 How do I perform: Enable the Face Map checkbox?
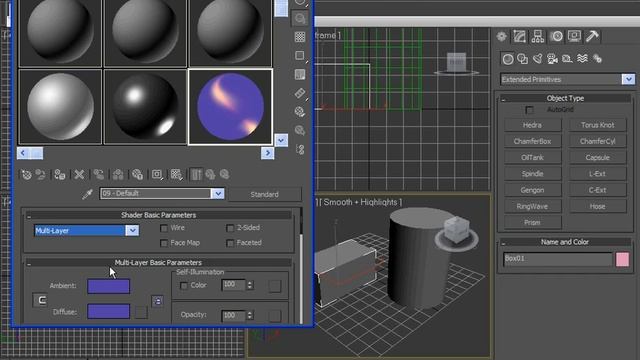(x=164, y=243)
